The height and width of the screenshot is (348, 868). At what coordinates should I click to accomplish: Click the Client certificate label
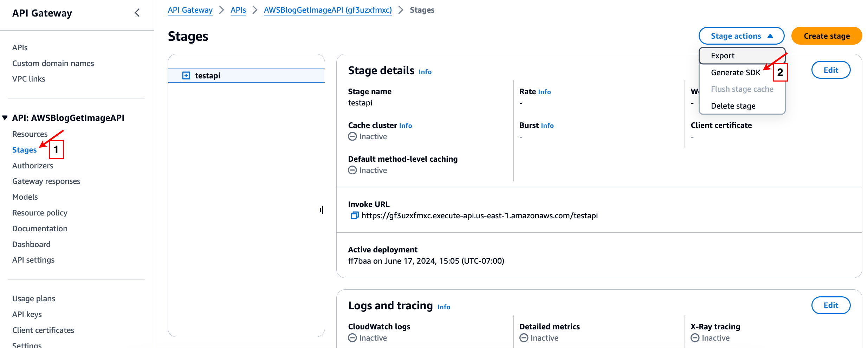click(721, 125)
